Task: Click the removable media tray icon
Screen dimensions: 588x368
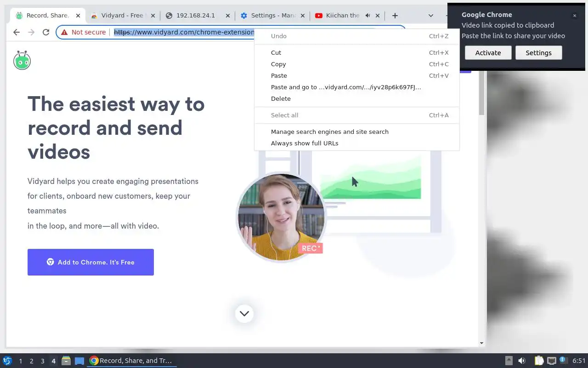Action: click(509, 361)
